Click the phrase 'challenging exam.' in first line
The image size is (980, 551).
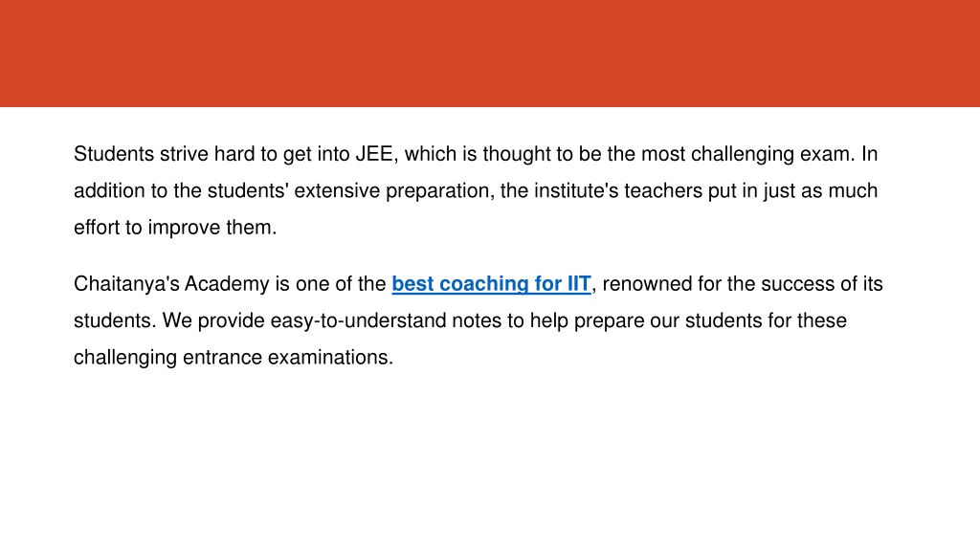pos(773,154)
